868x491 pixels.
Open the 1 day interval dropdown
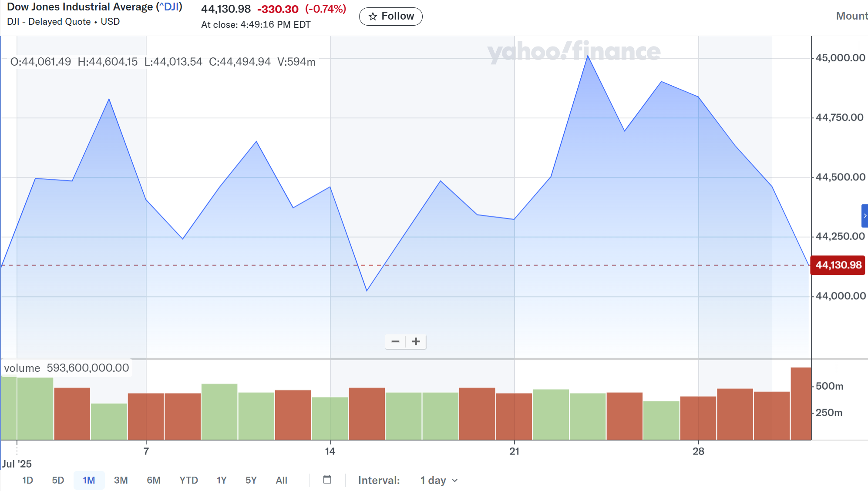[439, 481]
